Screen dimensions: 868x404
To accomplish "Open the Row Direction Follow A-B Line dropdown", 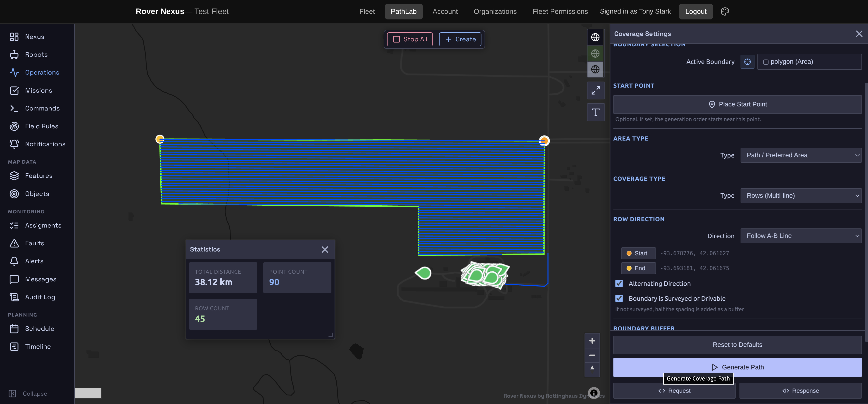I will click(801, 236).
